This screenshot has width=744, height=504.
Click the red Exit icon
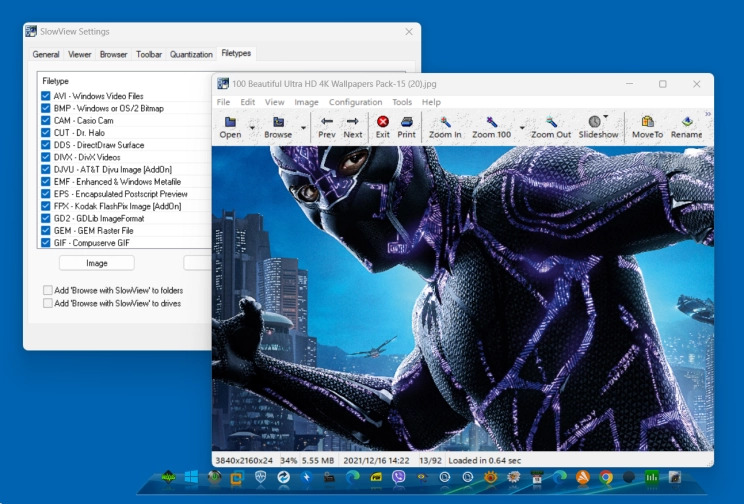383,122
